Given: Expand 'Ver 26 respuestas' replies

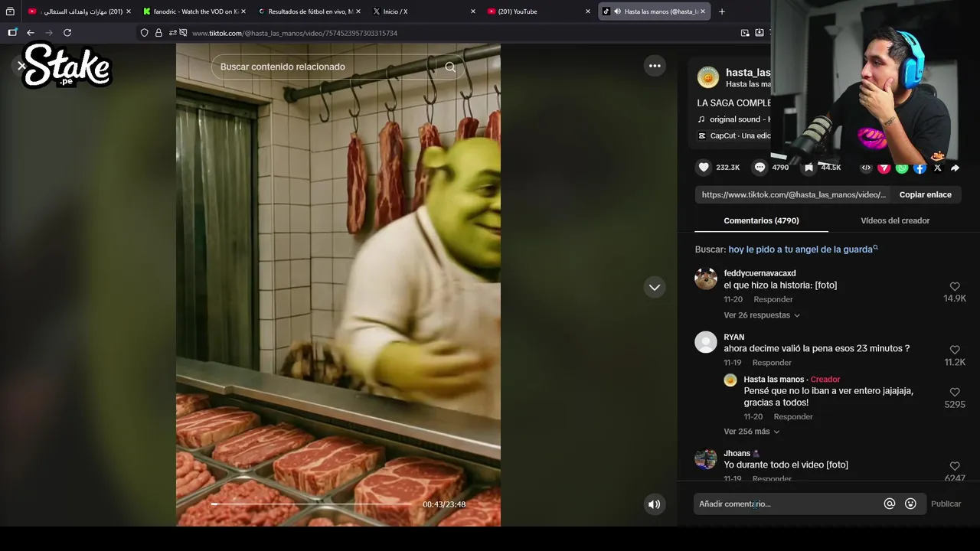Looking at the screenshot, I should point(762,315).
